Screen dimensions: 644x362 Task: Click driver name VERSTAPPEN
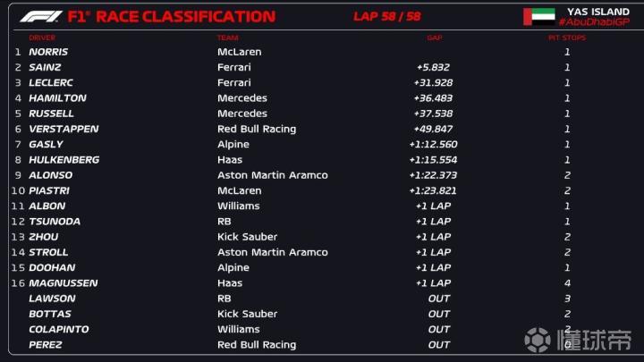click(64, 129)
